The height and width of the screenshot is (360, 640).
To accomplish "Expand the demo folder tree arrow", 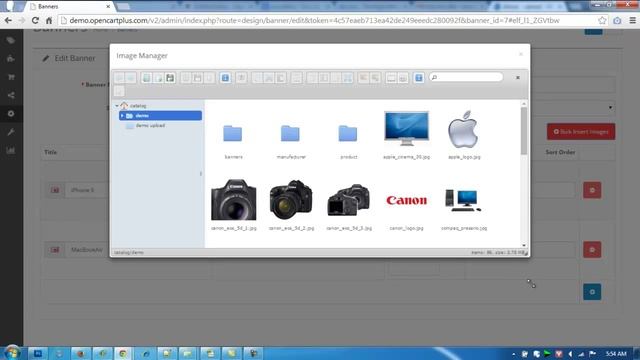I will [x=122, y=116].
